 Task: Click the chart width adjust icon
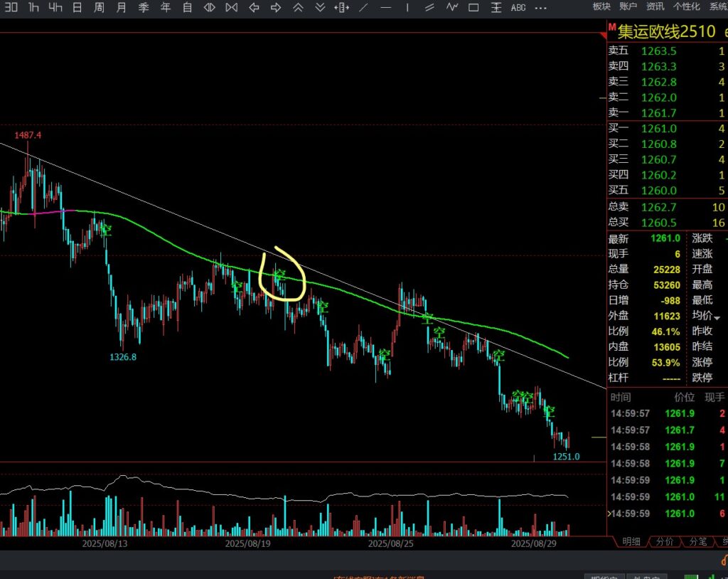342,7
